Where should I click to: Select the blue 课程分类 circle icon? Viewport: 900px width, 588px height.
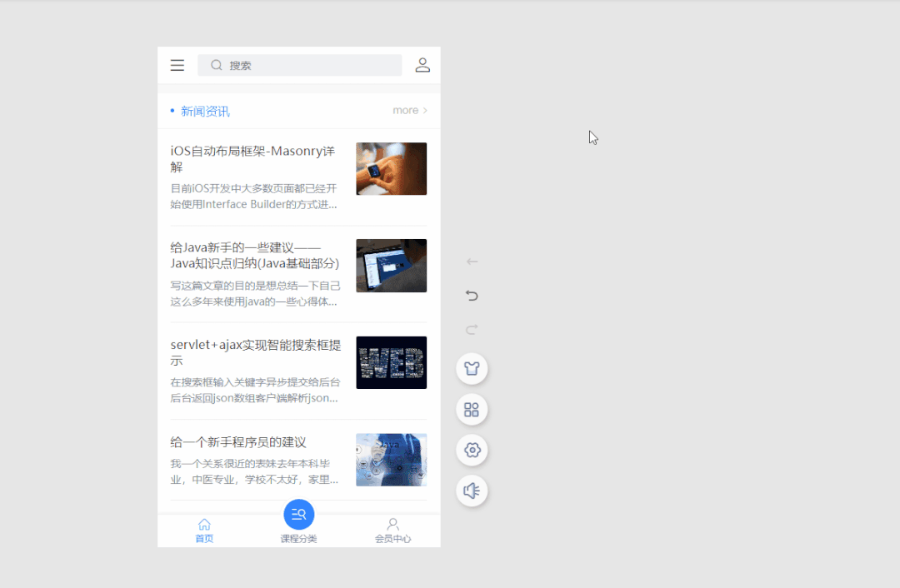click(x=298, y=514)
